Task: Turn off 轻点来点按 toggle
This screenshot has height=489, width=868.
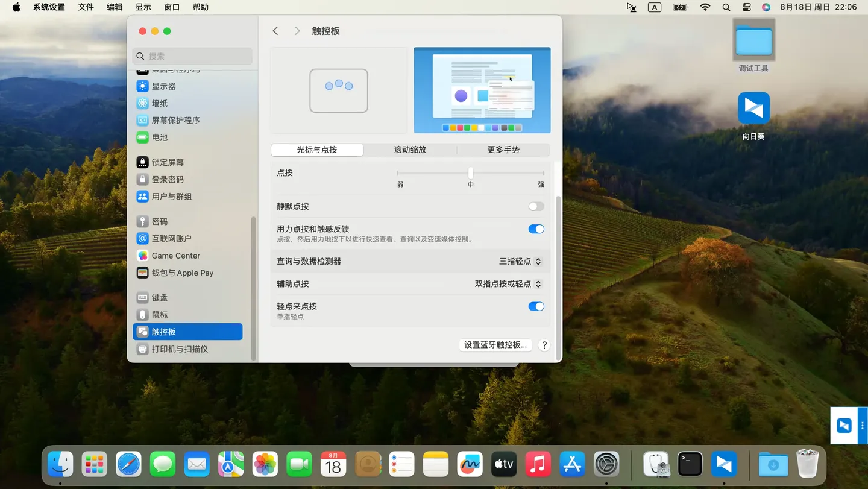Action: click(x=536, y=306)
